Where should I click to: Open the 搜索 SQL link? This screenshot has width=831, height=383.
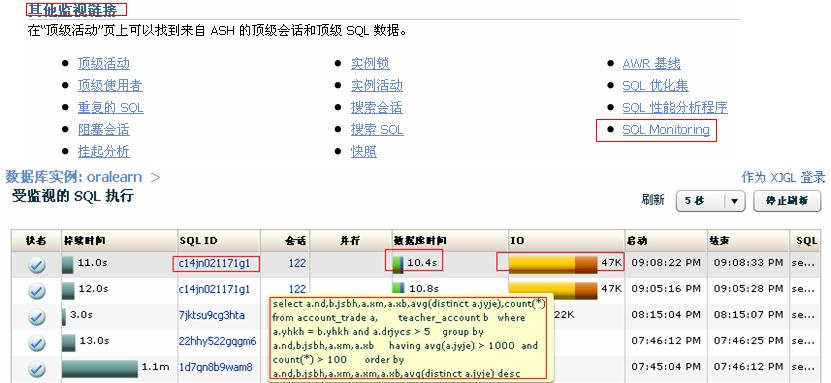click(377, 130)
